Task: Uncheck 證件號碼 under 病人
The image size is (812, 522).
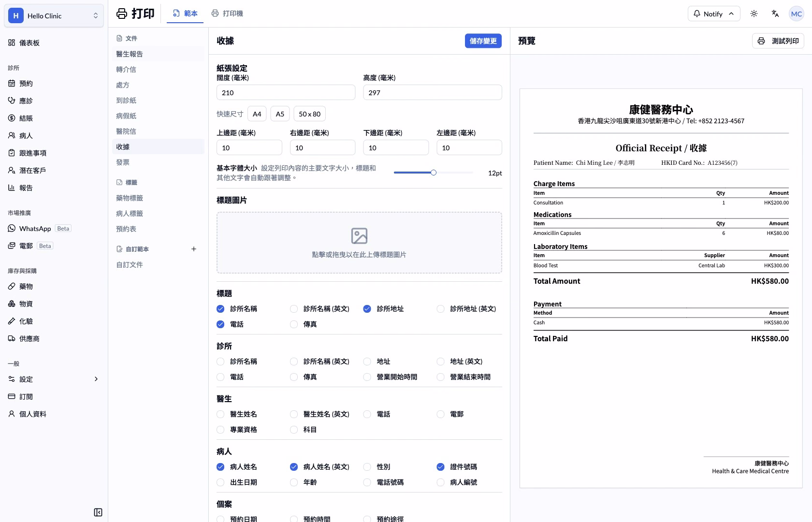Action: pyautogui.click(x=440, y=466)
